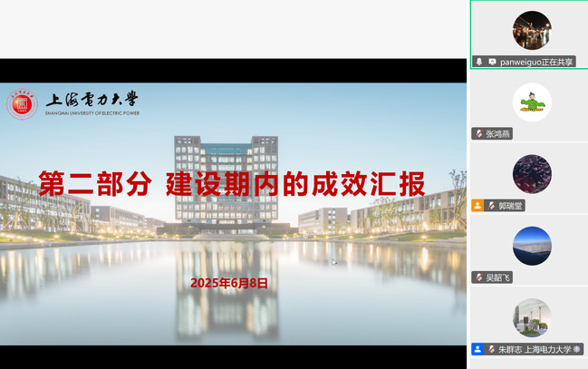Click the muted mic icon beside 朱群志
Screen dimensions: 588x369
[x=490, y=349]
